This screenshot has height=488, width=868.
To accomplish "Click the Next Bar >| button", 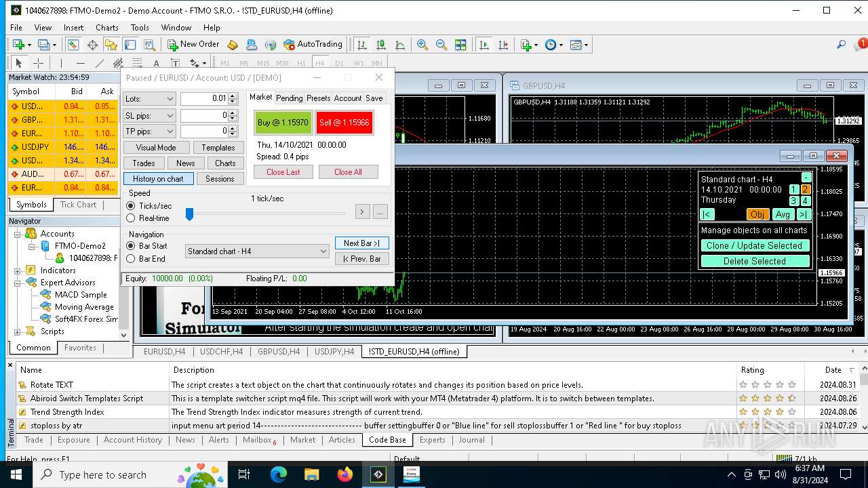I will [x=361, y=243].
